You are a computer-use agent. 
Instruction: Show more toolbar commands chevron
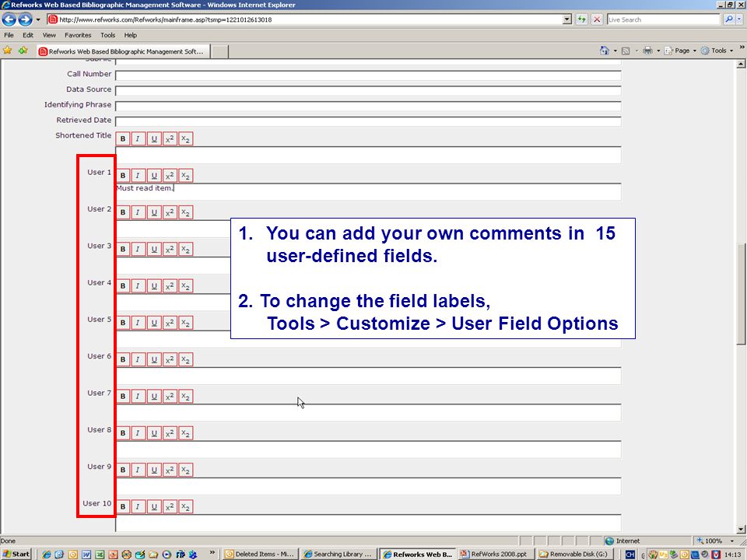pos(742,47)
